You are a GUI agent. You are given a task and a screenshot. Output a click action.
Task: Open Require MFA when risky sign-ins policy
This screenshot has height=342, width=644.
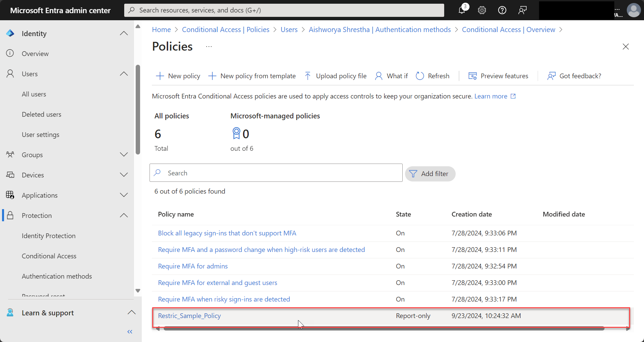(224, 299)
